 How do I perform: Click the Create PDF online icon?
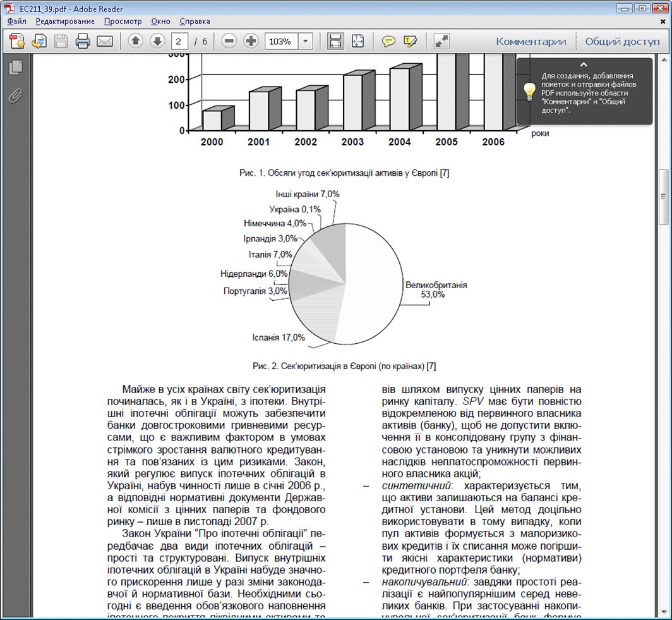click(x=17, y=41)
